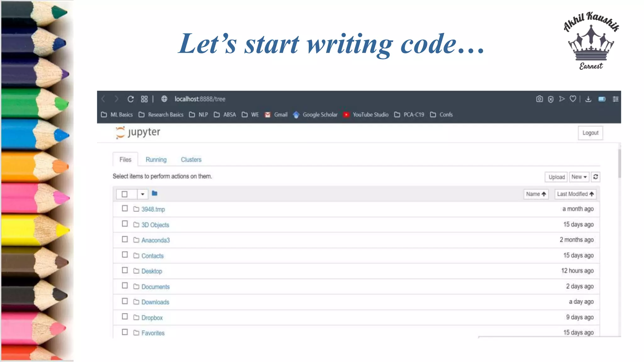Open the 3D Objects folder

point(155,225)
